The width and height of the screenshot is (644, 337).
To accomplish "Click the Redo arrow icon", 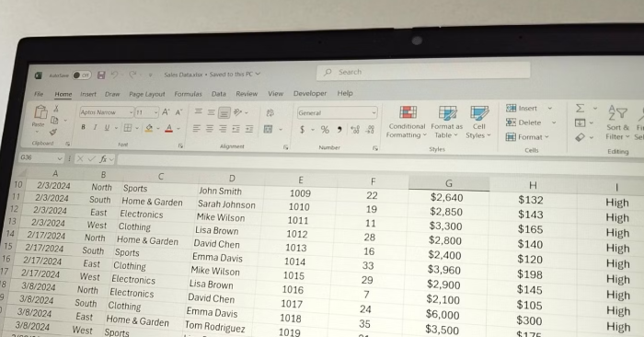I will click(x=132, y=75).
